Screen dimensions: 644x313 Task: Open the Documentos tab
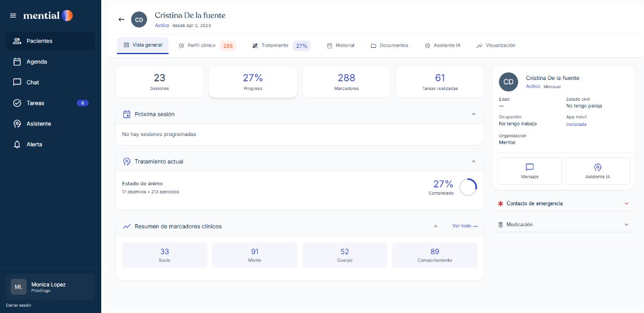(x=389, y=45)
